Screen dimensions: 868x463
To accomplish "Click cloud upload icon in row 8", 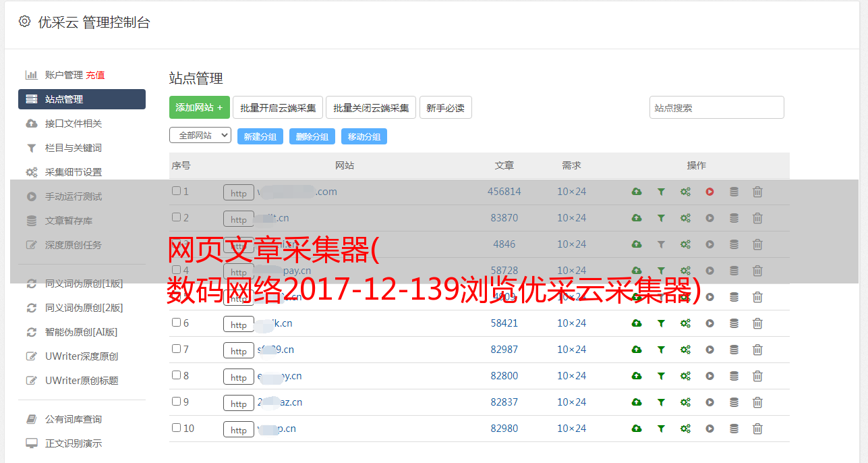I will click(x=637, y=376).
